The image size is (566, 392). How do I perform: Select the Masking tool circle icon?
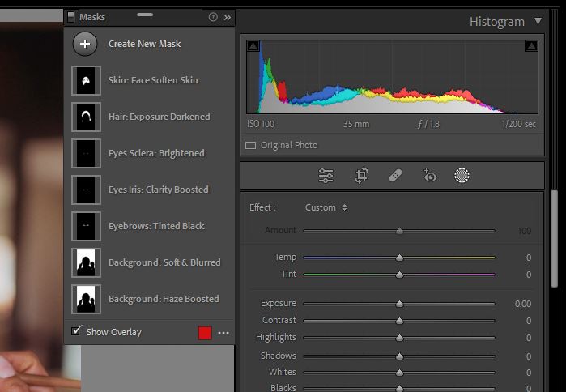[462, 175]
